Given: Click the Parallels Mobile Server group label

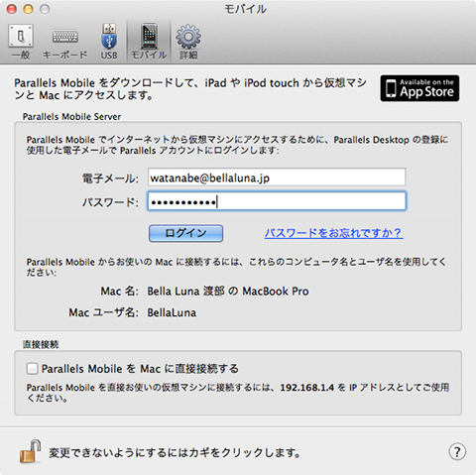Looking at the screenshot, I should 71,117.
